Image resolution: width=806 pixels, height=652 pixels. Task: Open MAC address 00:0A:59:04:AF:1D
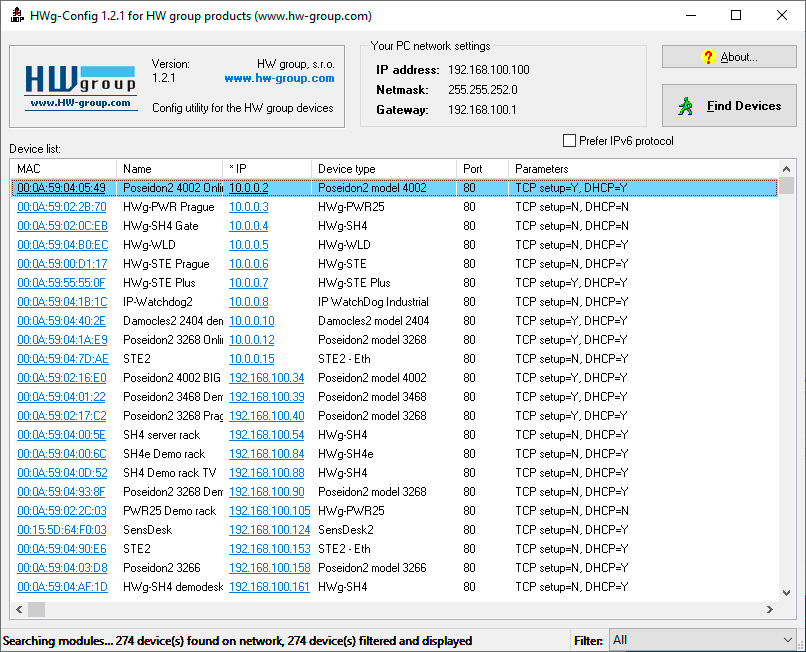[62, 588]
